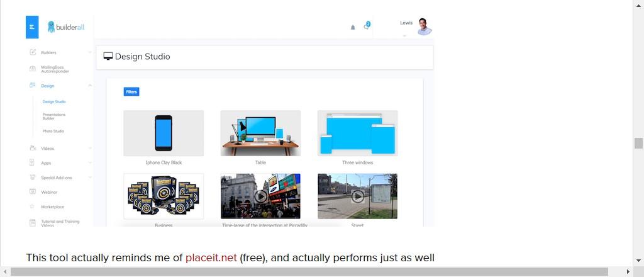Select the Table desk mockup thumbnail
The image size is (644, 277).
coord(260,133)
